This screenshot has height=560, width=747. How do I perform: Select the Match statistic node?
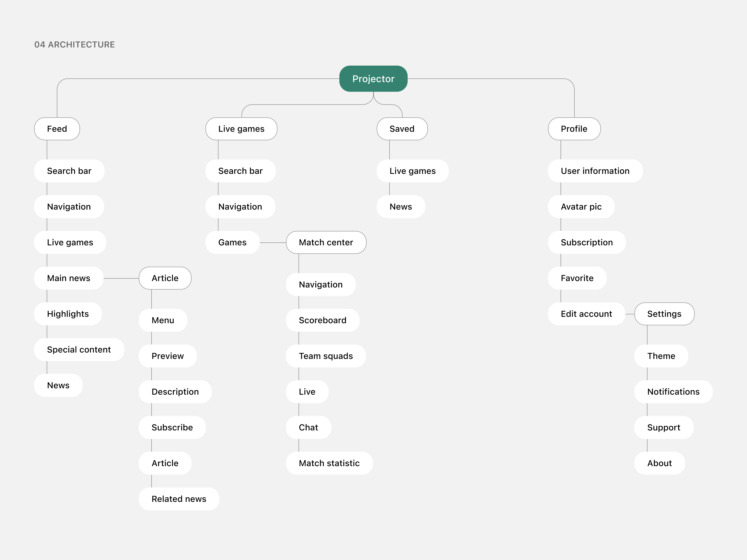[329, 463]
